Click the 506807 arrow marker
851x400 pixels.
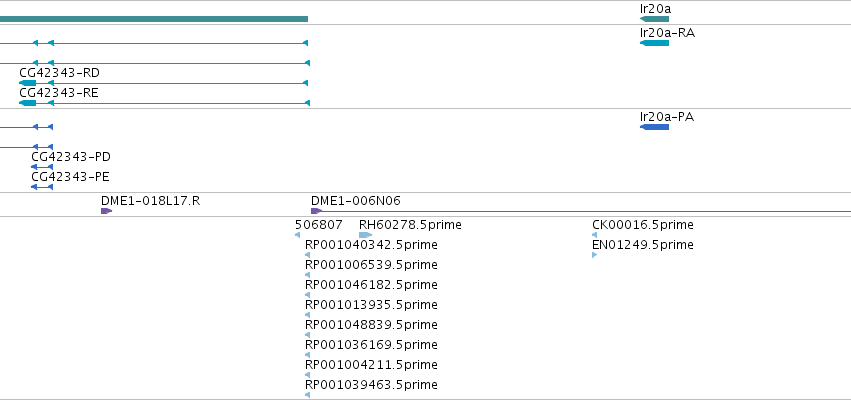297,235
